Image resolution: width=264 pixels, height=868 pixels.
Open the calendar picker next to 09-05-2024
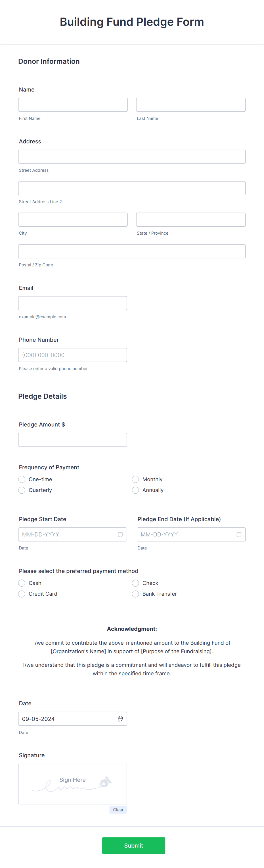point(120,719)
